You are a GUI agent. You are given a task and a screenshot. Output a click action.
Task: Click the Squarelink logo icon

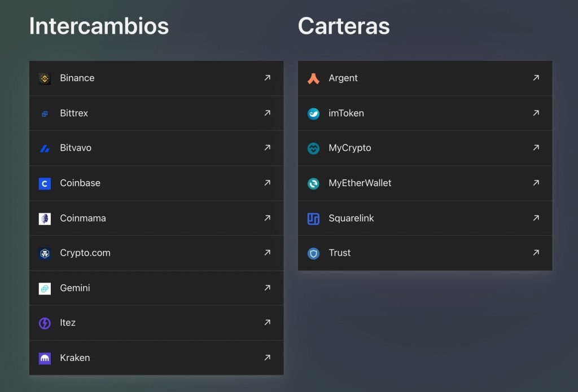point(313,218)
